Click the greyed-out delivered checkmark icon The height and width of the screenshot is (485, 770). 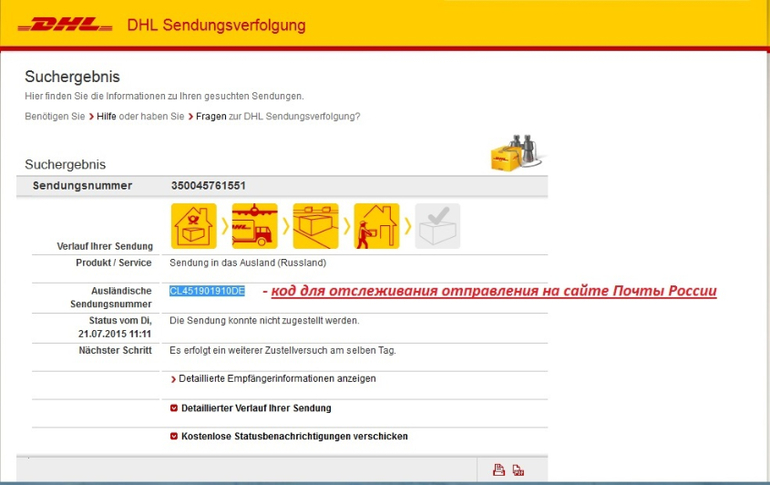[x=437, y=226]
